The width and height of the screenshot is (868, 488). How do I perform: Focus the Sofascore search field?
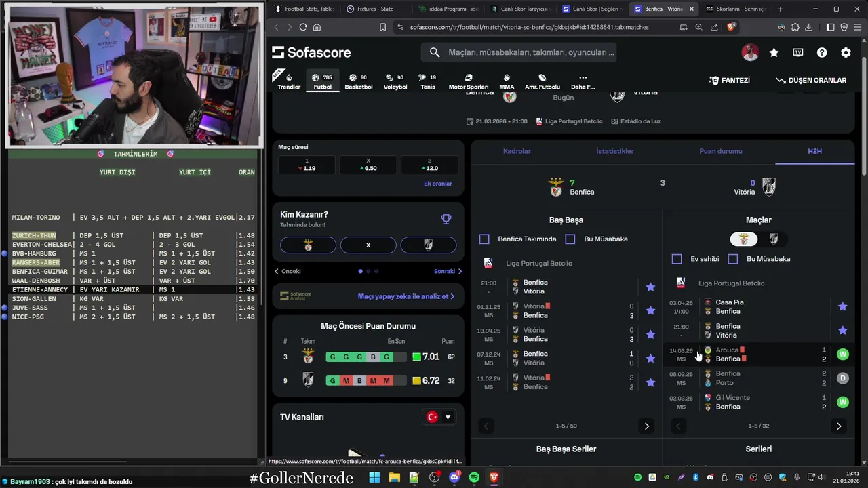click(x=519, y=52)
